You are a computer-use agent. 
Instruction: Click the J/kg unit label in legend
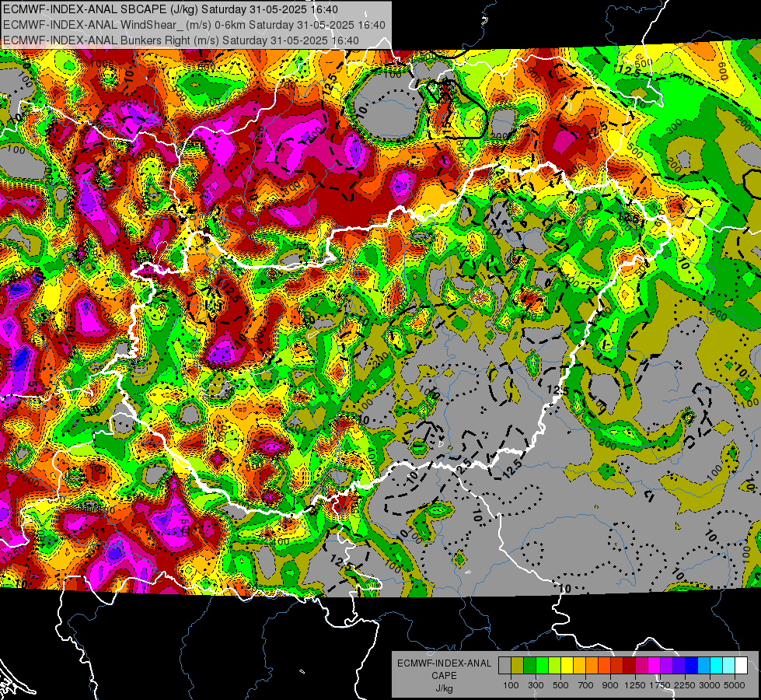click(445, 688)
